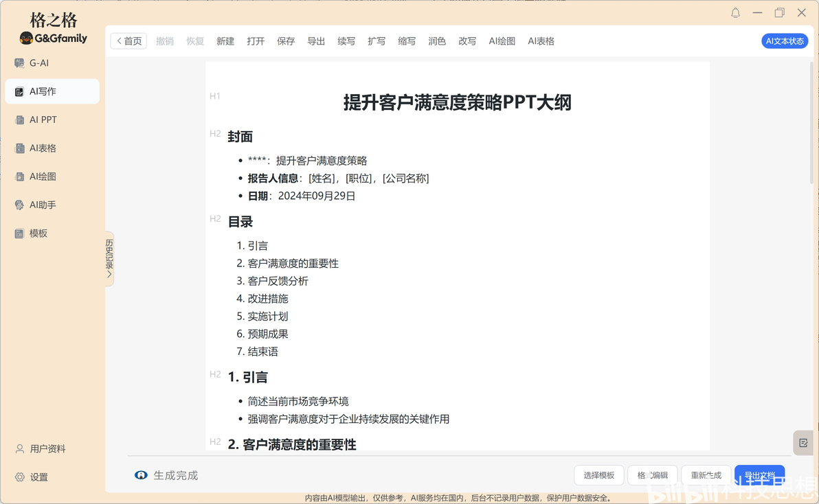Choose 续写 in the toolbar
819x504 pixels.
tap(346, 41)
